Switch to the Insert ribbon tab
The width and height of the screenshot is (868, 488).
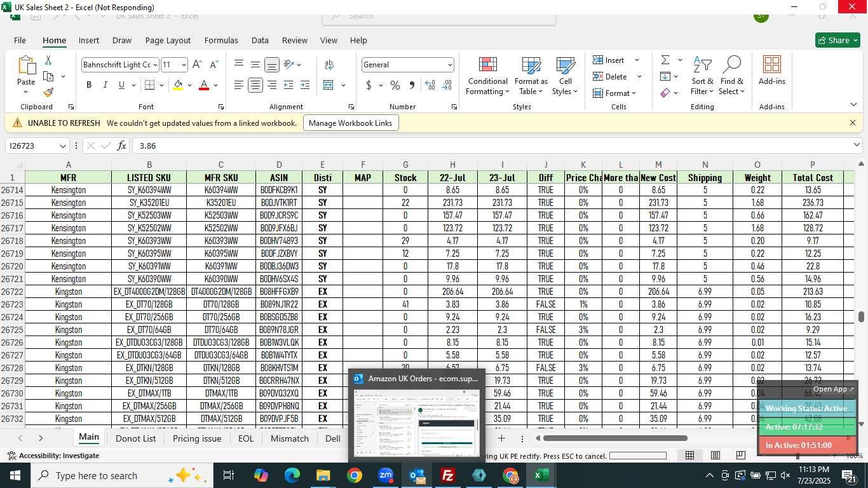[x=89, y=40]
